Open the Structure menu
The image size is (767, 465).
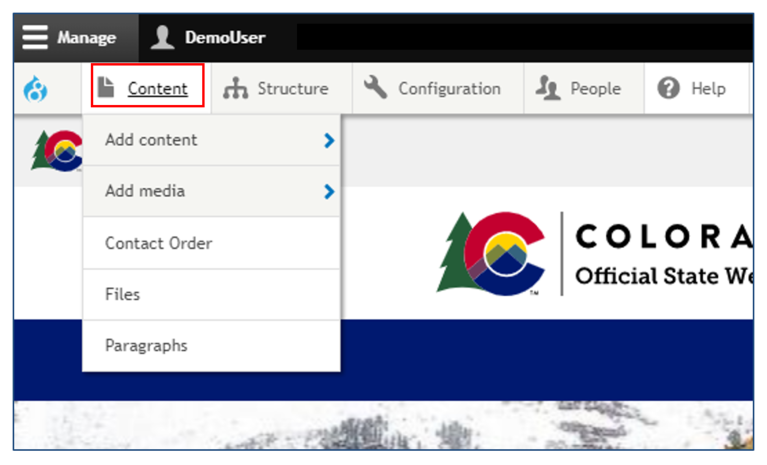point(281,89)
